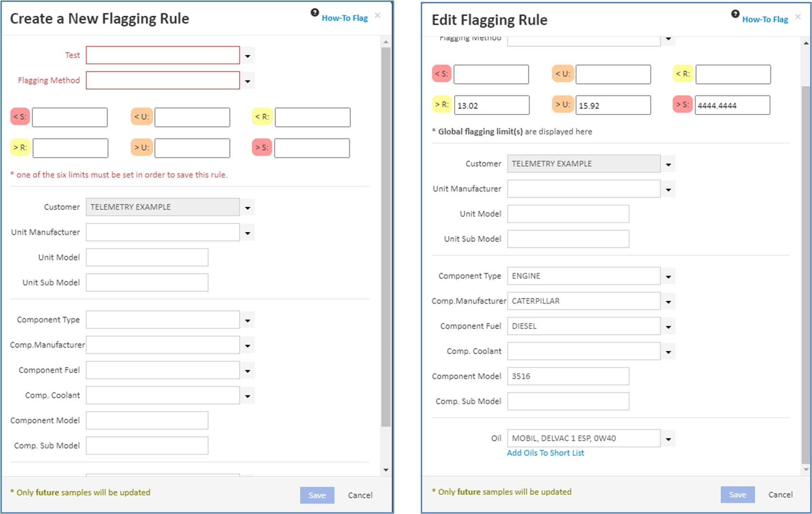Open Component Type dropdown showing ENGINE
This screenshot has width=812, height=514.
click(668, 277)
